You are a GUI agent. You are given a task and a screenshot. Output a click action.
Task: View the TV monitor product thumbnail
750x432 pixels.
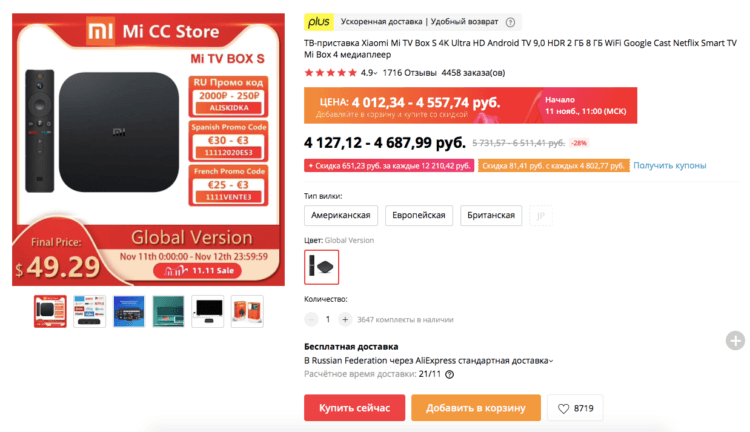click(208, 311)
